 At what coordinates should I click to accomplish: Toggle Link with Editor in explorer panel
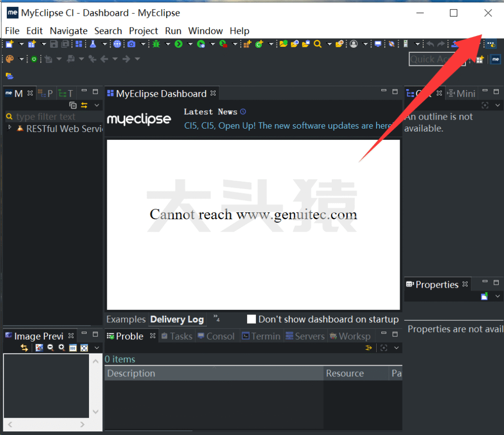point(84,105)
